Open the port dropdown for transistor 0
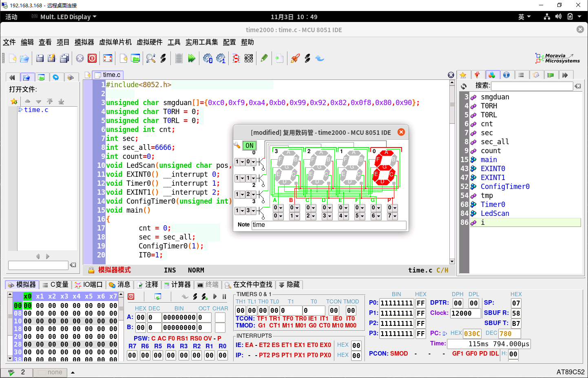 click(x=239, y=162)
